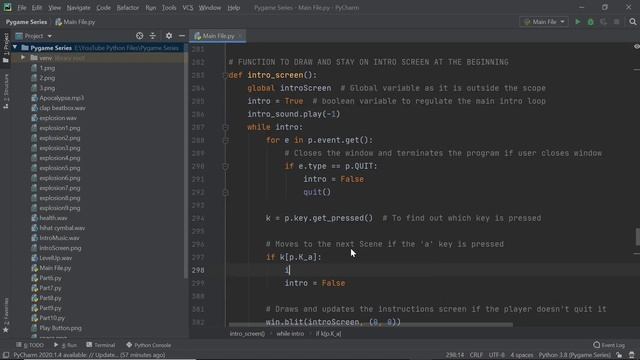
Task: Click the PyCharm logo icon
Action: coord(7,7)
